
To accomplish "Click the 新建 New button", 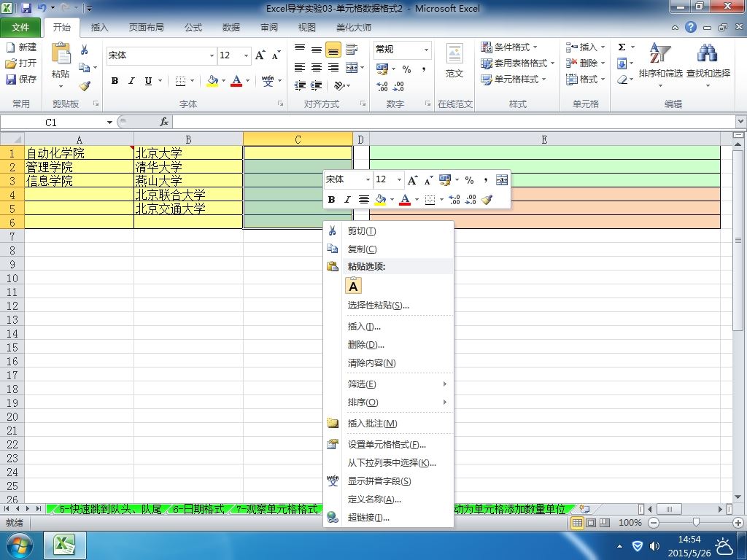I will [x=21, y=47].
